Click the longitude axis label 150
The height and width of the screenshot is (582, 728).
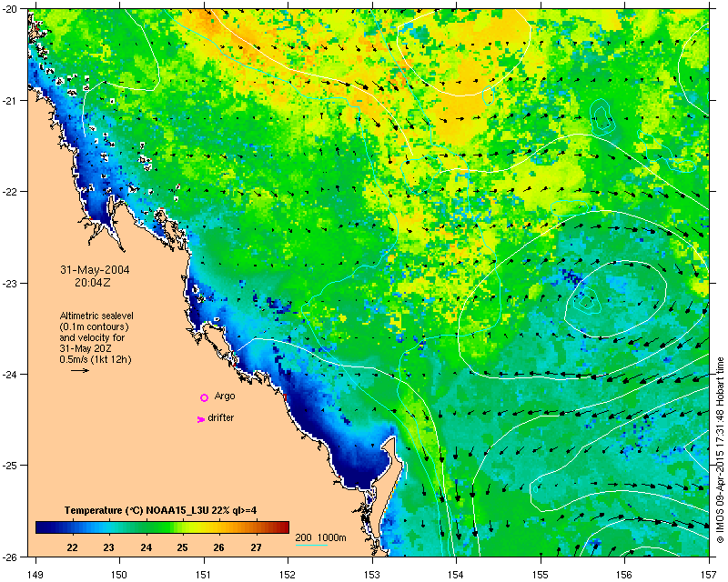coord(119,575)
